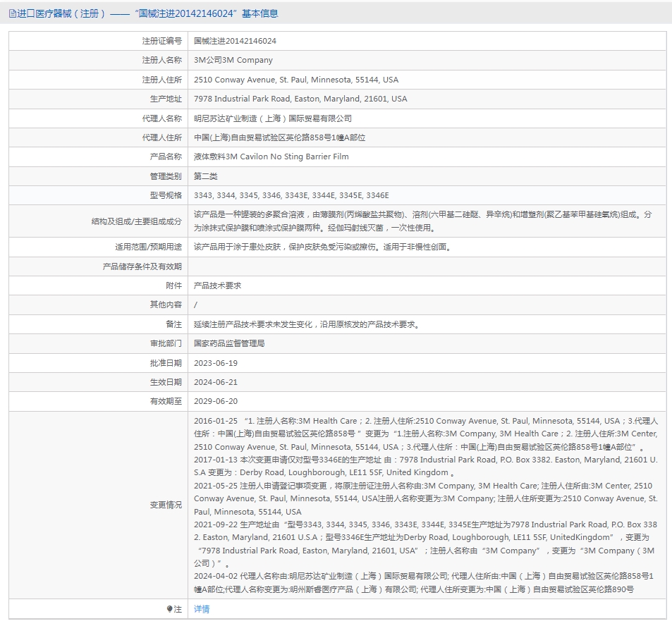
Task: Click the 结构及组成/主要组成成分 label
Action: point(137,221)
